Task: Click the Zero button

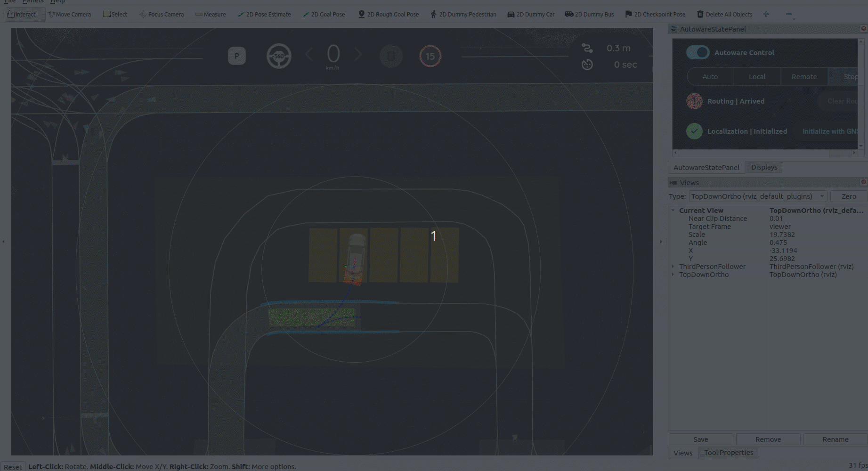Action: 849,196
